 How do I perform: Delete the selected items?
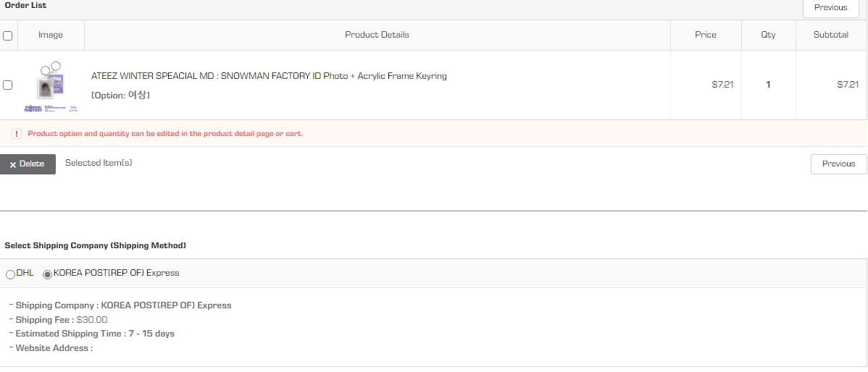[28, 164]
